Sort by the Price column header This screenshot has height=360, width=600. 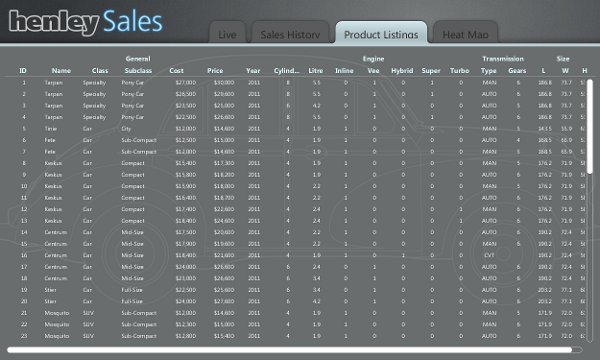click(x=215, y=70)
